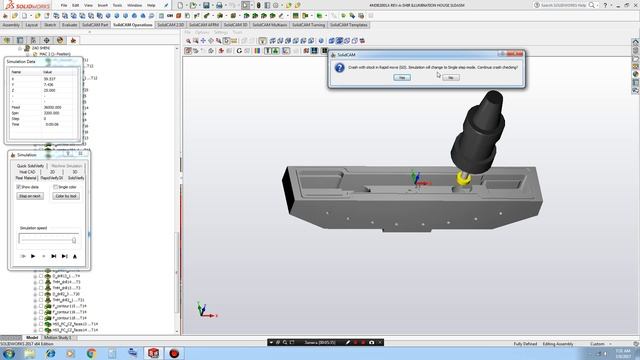640x360 pixels.
Task: Toggle the Show data checkbox
Action: [x=18, y=187]
